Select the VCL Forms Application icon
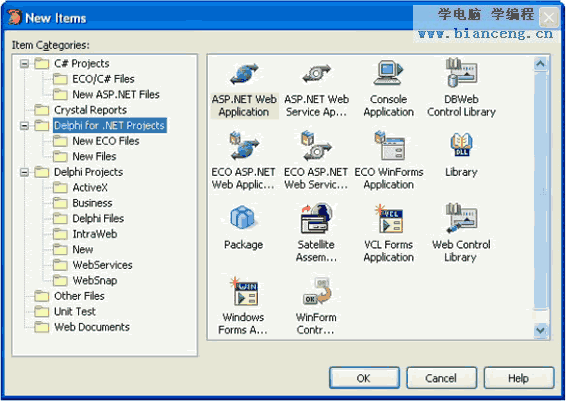The width and height of the screenshot is (566, 401). [x=388, y=219]
